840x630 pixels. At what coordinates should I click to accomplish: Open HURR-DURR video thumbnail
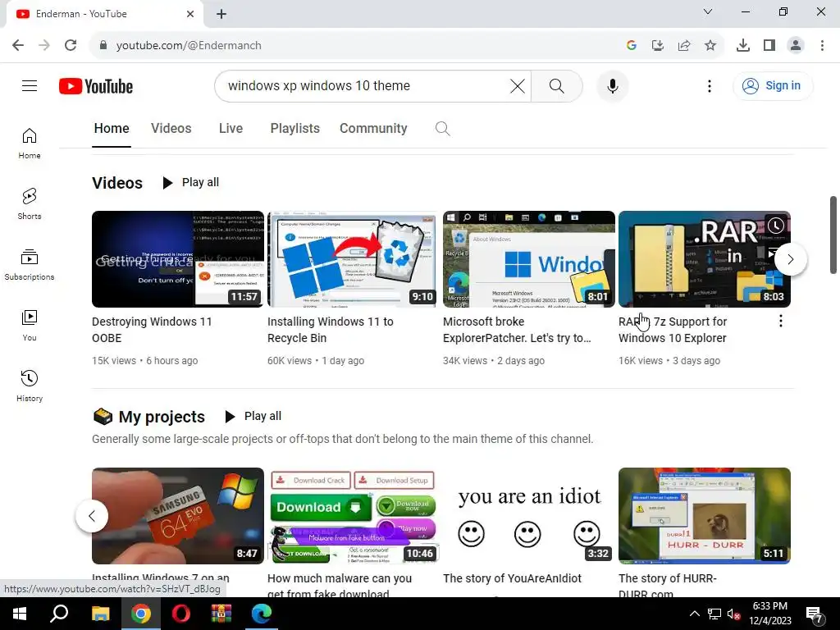[705, 516]
